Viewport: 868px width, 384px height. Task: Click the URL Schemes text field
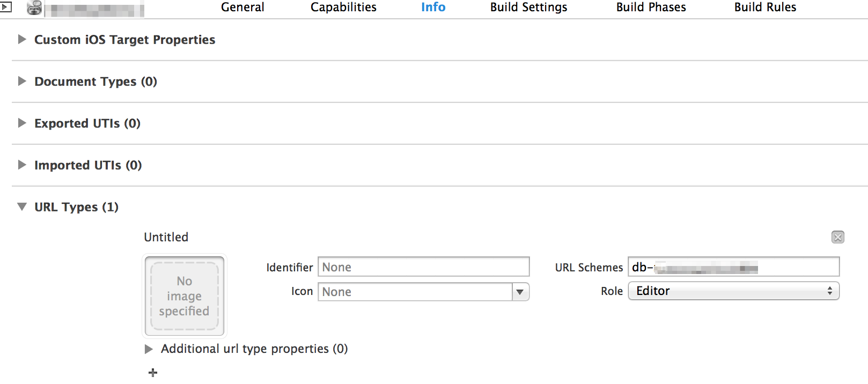tap(733, 267)
